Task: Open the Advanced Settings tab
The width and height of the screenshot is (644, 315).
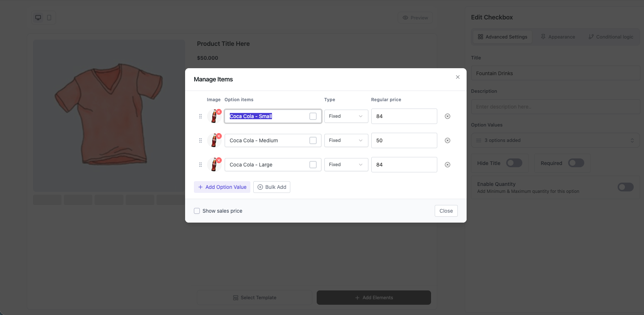Action: [503, 37]
